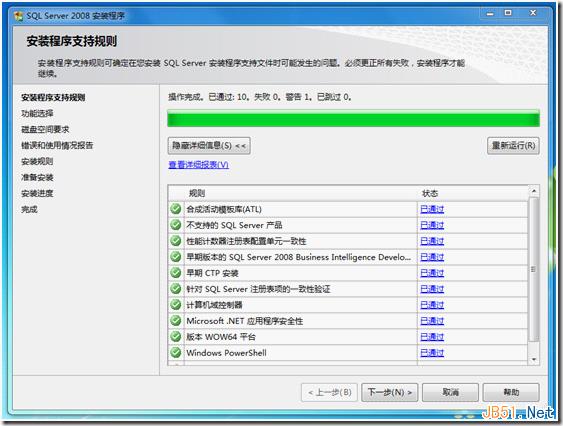Open 已通过 link for 性能计数器注册表配置单元一致性

[432, 241]
